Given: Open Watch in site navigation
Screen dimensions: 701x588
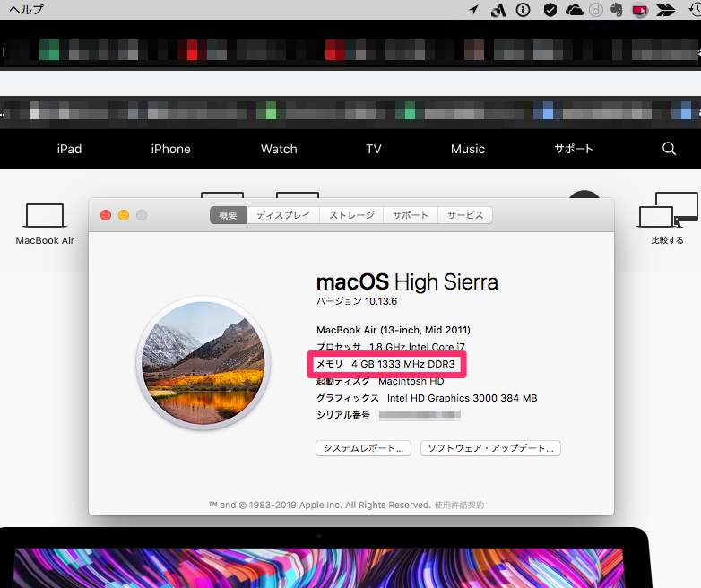Looking at the screenshot, I should (x=279, y=149).
